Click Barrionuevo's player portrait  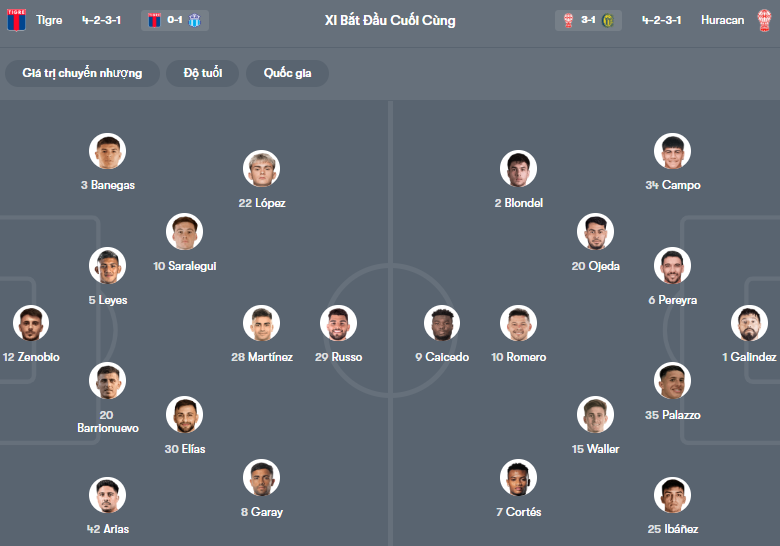[107, 381]
